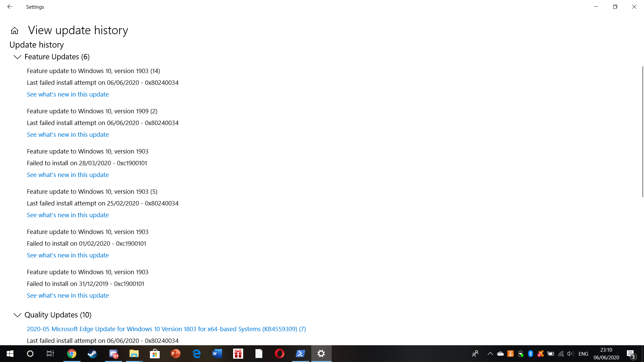Open Task View on the taskbar
The height and width of the screenshot is (362, 644).
50,354
